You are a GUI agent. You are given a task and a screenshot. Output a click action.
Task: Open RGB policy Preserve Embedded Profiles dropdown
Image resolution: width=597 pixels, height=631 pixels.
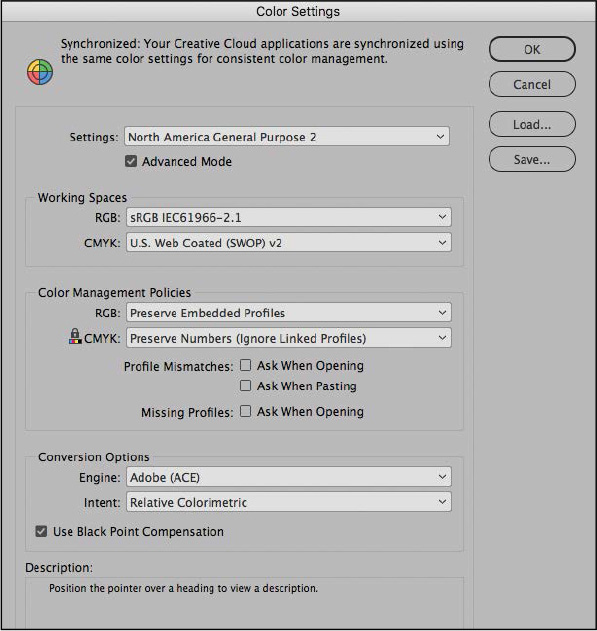(x=289, y=313)
